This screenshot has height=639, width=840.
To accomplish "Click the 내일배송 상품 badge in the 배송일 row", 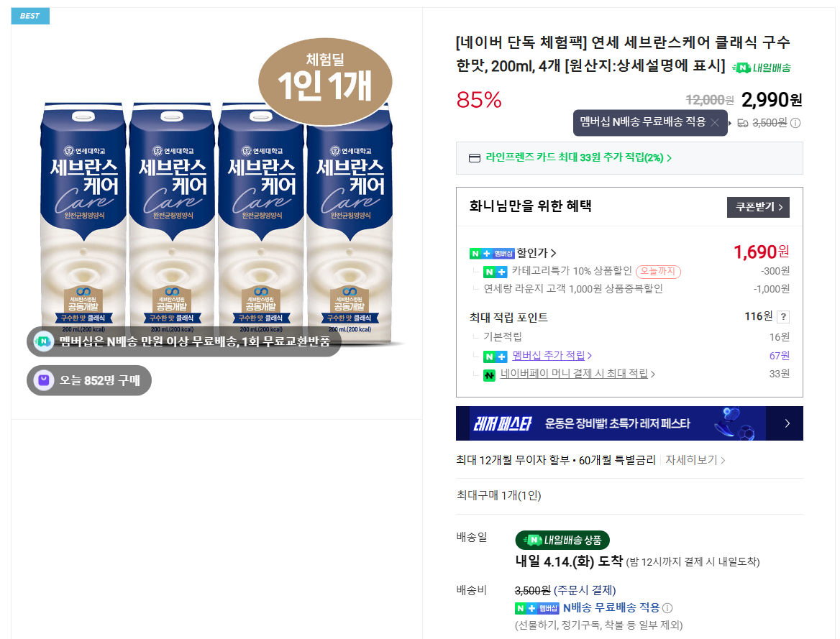I will tap(561, 540).
